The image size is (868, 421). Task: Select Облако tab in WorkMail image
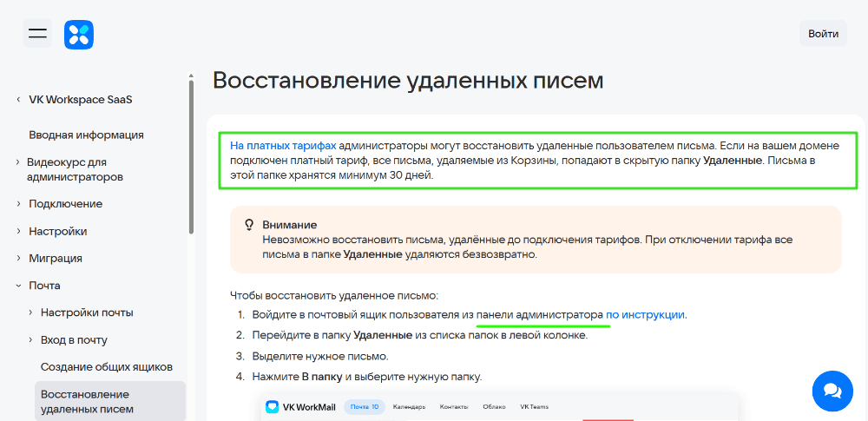494,407
